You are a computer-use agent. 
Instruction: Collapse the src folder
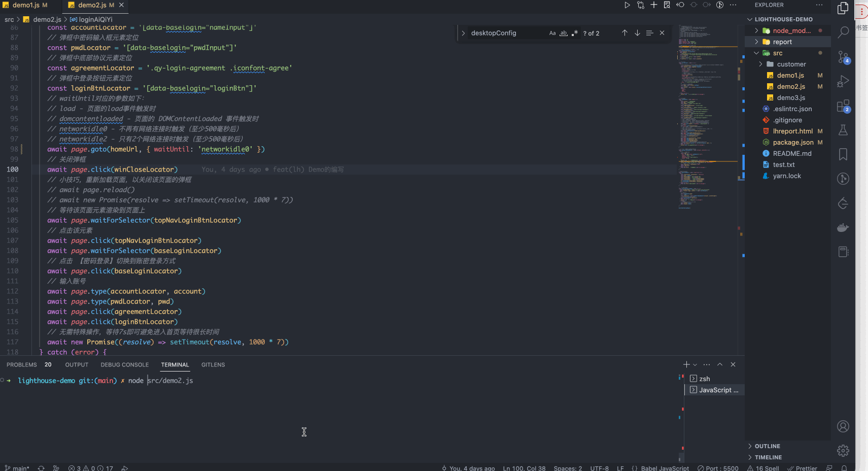[756, 53]
